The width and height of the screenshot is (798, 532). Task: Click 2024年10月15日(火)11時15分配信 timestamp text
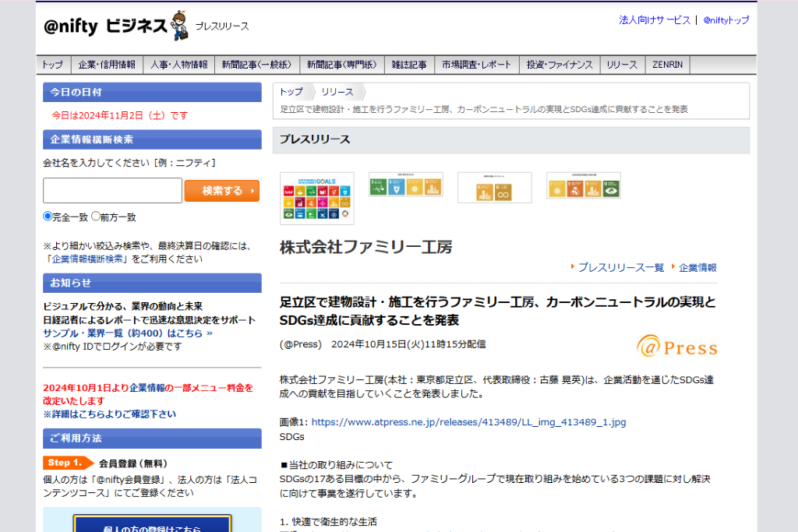tap(408, 344)
